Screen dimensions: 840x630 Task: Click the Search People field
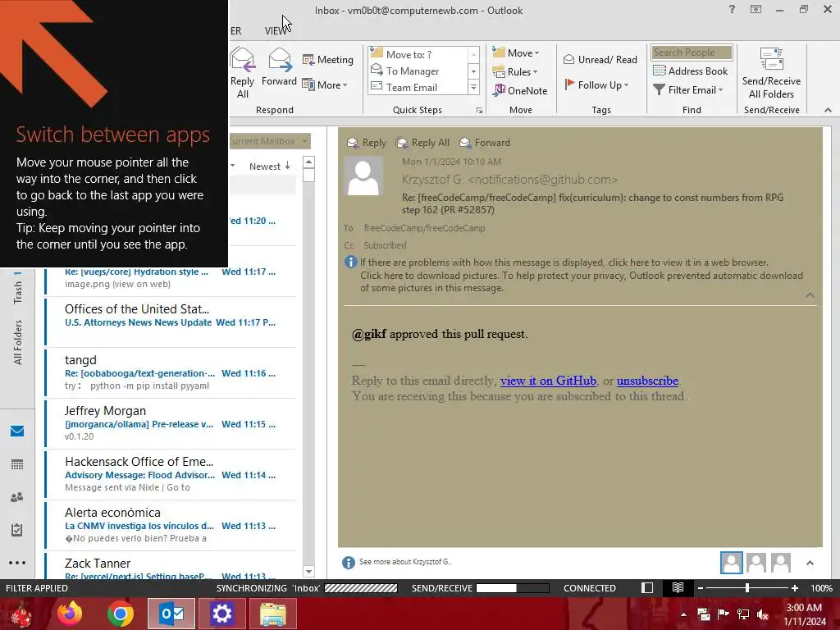point(692,52)
